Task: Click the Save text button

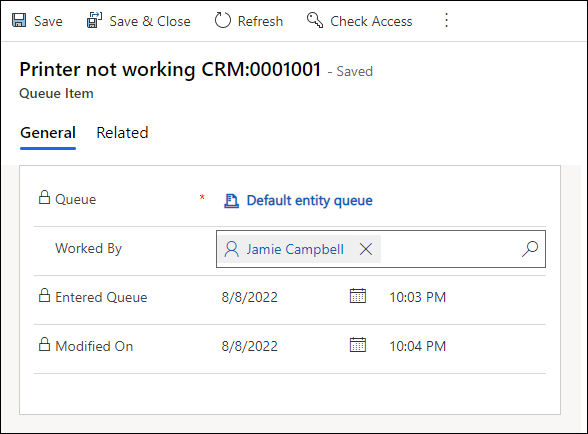Action: [48, 21]
